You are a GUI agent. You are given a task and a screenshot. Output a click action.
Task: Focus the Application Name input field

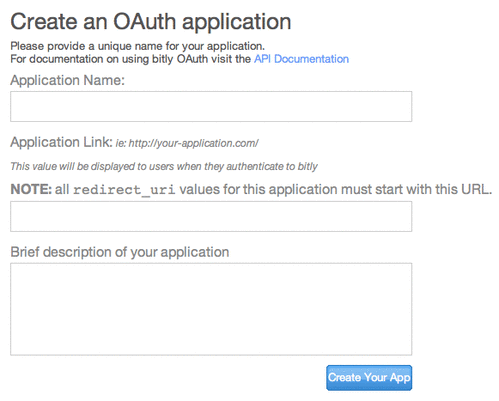(211, 106)
